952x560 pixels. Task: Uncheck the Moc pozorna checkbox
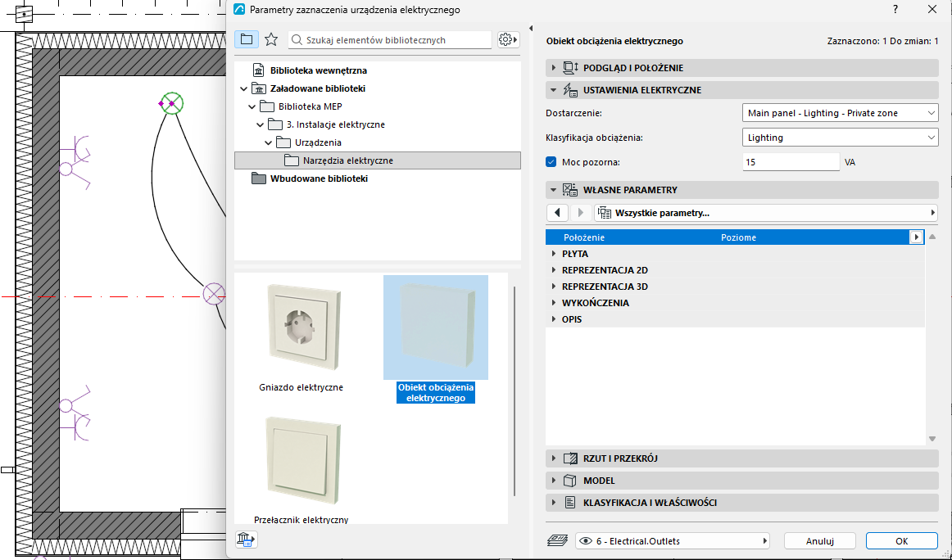coord(551,162)
